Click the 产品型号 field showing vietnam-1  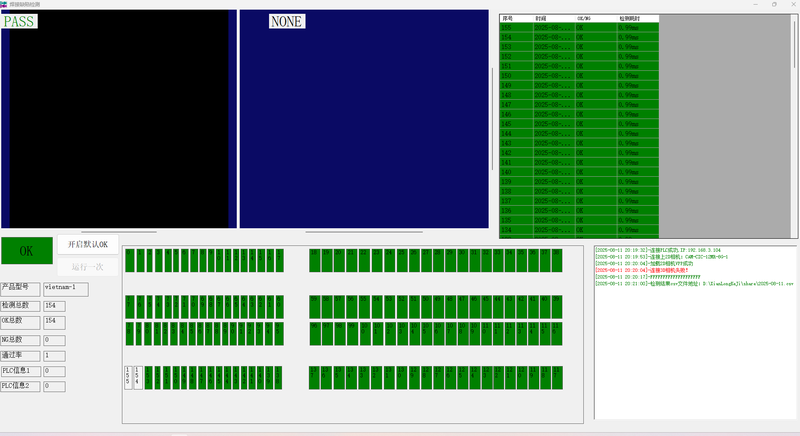point(65,289)
